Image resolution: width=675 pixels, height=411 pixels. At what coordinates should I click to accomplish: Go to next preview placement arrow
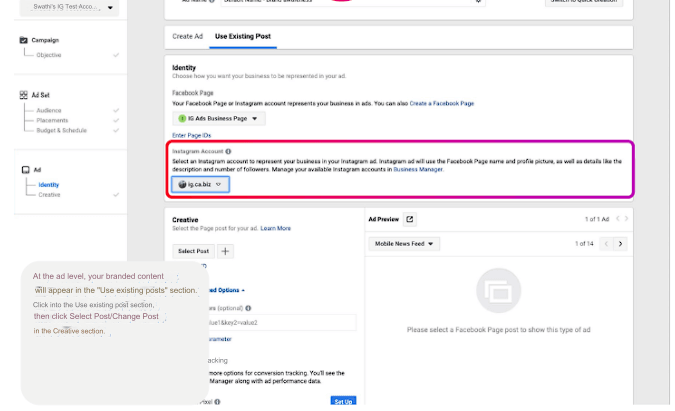620,244
